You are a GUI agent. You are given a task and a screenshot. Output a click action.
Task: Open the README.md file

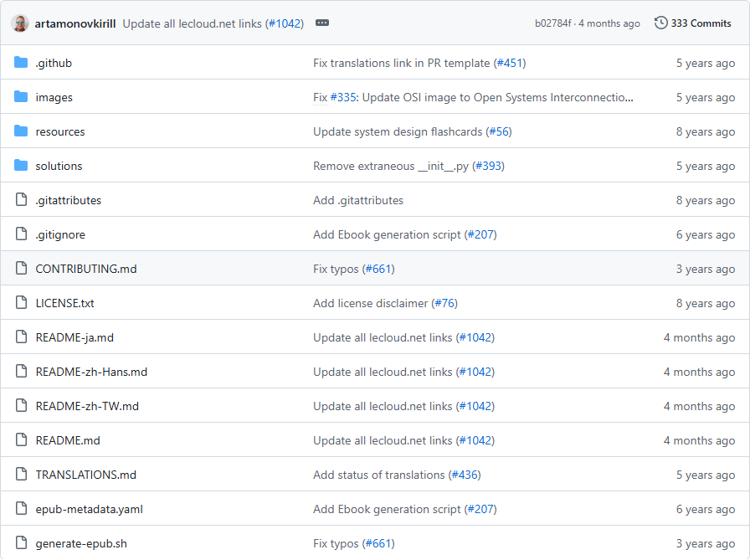[x=68, y=440]
